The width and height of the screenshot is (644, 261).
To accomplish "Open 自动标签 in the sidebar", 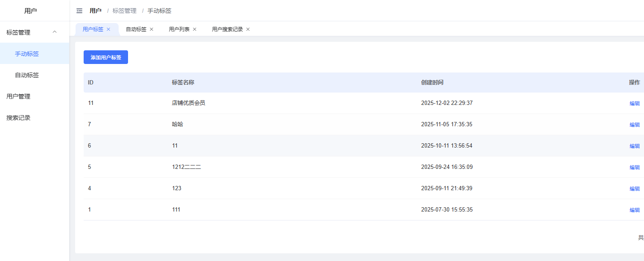I will click(x=27, y=75).
